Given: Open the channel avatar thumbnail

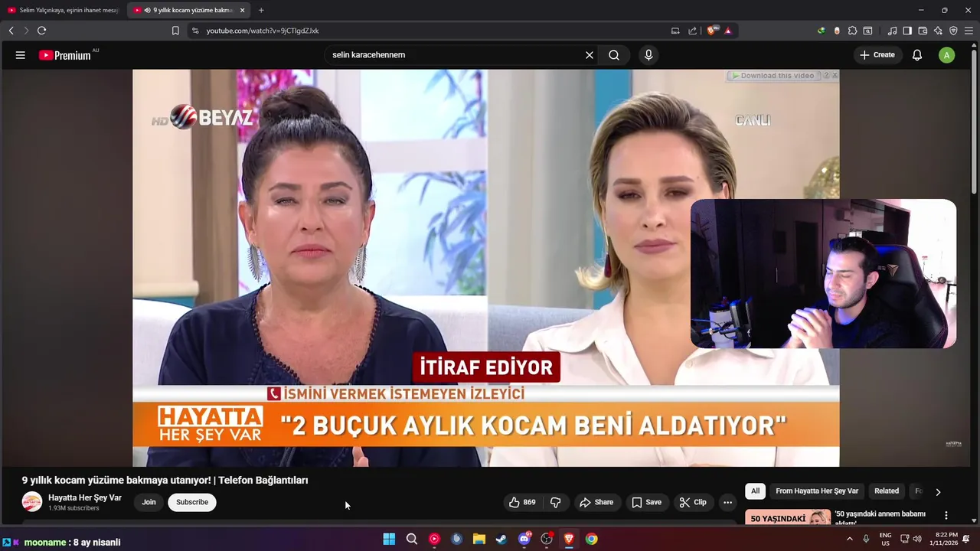Looking at the screenshot, I should pyautogui.click(x=32, y=502).
